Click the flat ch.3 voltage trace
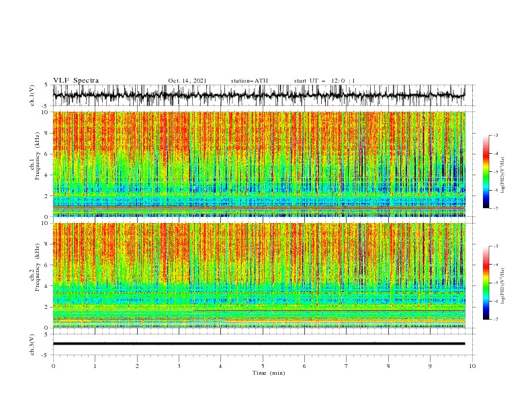This screenshot has width=532, height=411. (x=259, y=344)
